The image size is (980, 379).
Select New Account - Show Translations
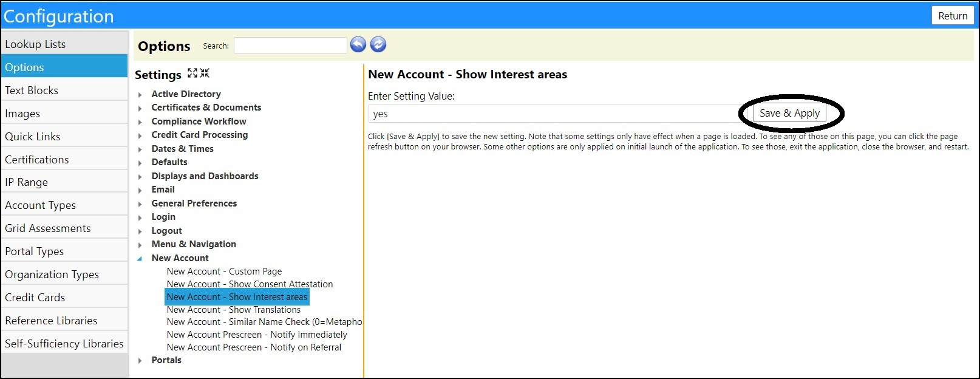234,310
